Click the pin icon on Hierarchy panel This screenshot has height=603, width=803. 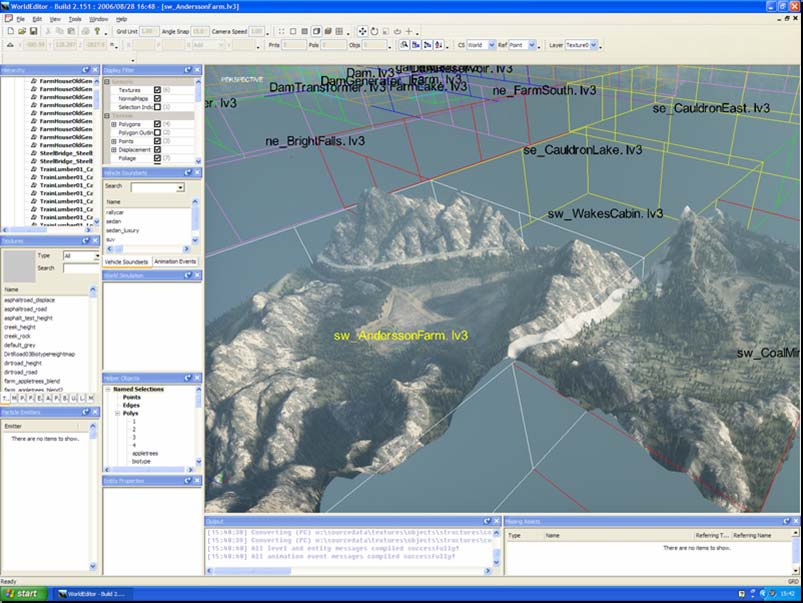point(86,70)
